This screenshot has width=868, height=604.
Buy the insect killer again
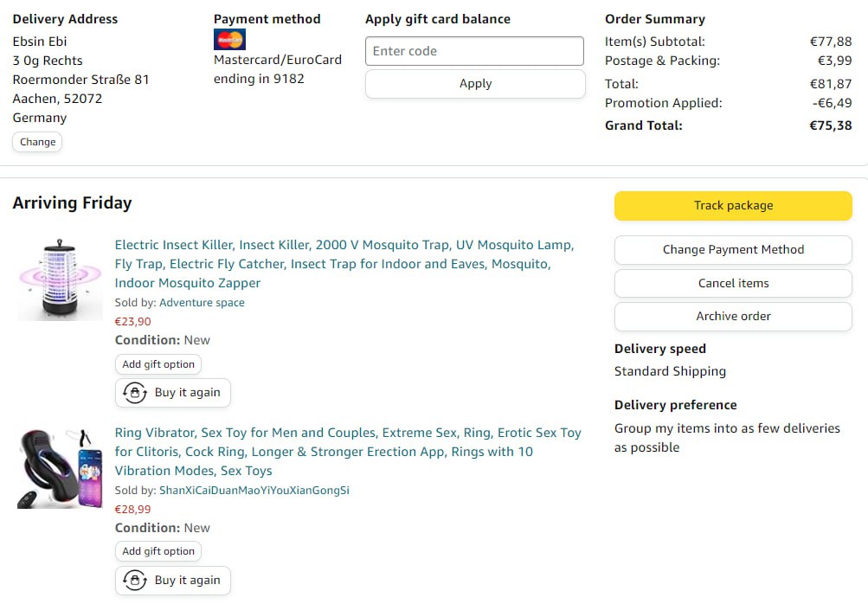click(x=186, y=393)
